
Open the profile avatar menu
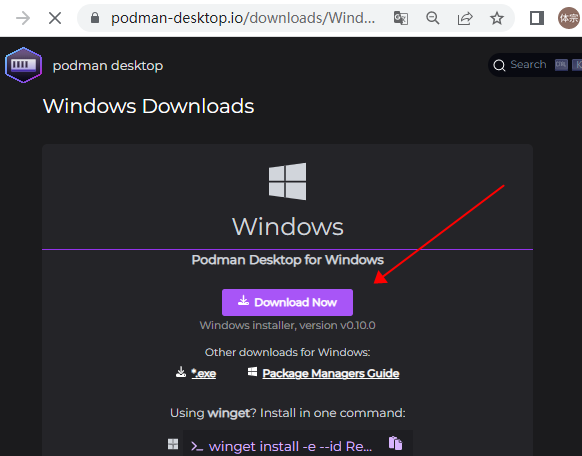click(x=569, y=18)
